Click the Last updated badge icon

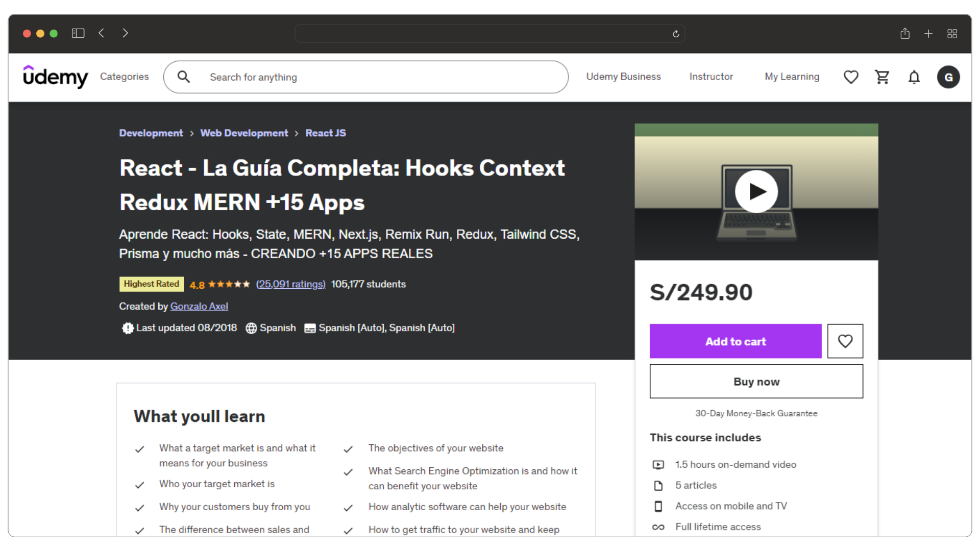click(x=128, y=328)
